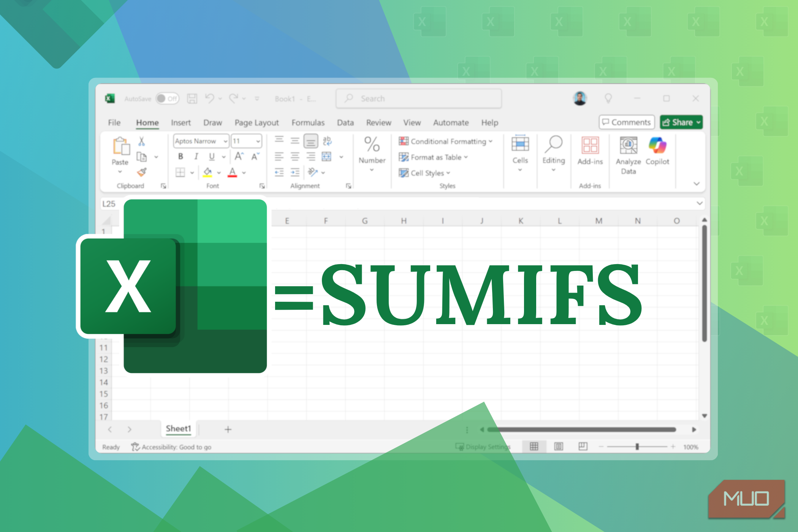798x532 pixels.
Task: Click the L25 Name Box
Action: coord(110,204)
